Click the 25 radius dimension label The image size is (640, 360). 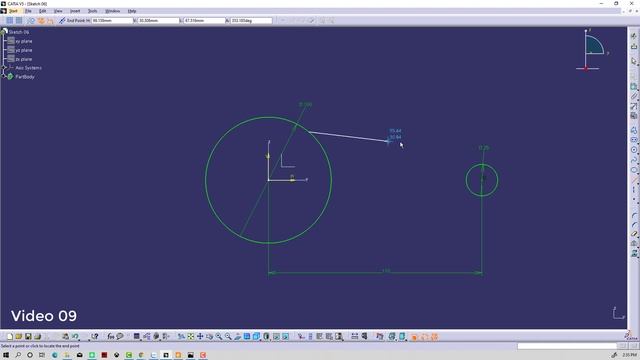(484, 148)
